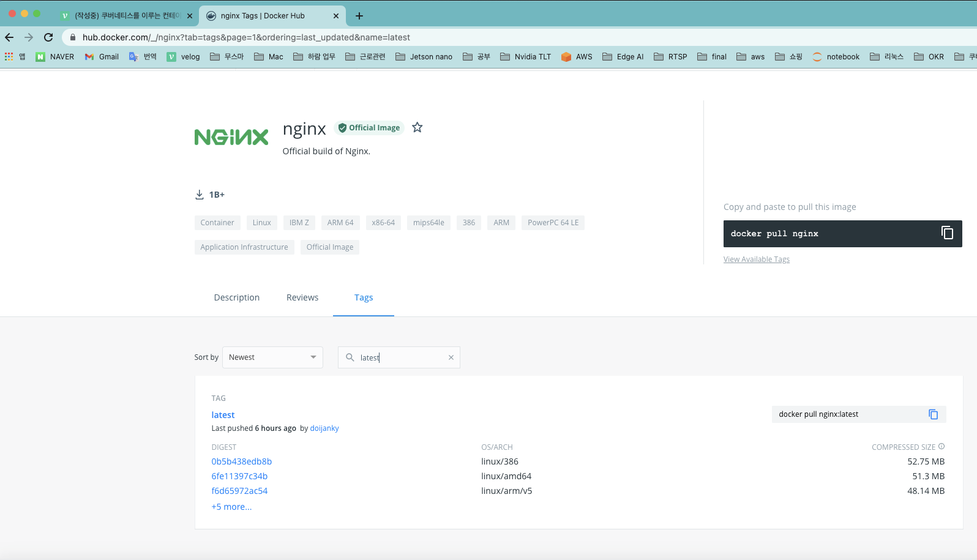The width and height of the screenshot is (977, 560).
Task: Open the latest tag link
Action: point(223,415)
